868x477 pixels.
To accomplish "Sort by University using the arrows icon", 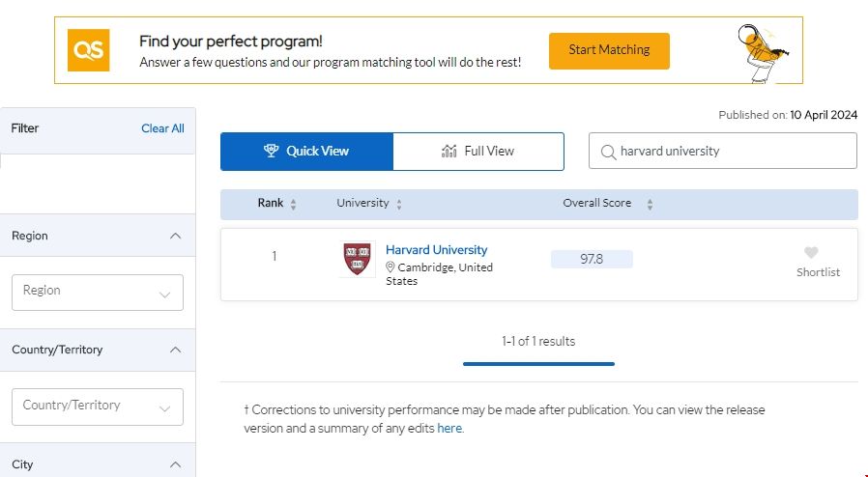I will click(x=399, y=204).
